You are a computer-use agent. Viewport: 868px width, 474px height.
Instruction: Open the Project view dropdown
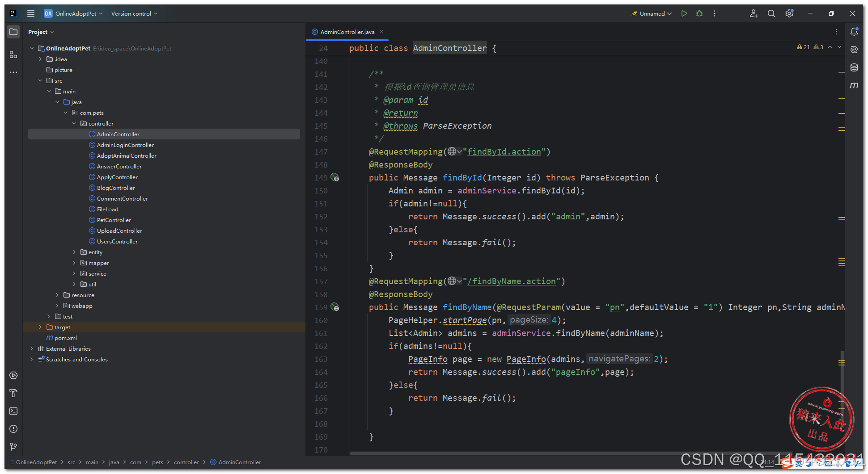click(41, 32)
